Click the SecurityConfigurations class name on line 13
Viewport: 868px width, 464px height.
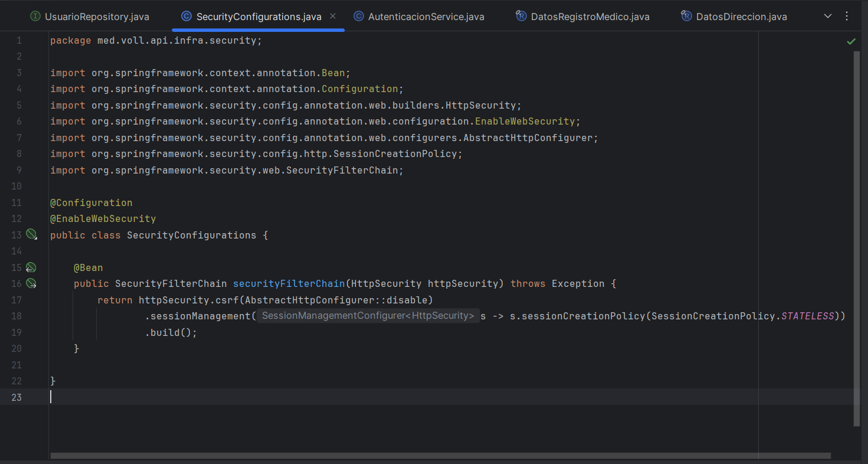tap(192, 235)
